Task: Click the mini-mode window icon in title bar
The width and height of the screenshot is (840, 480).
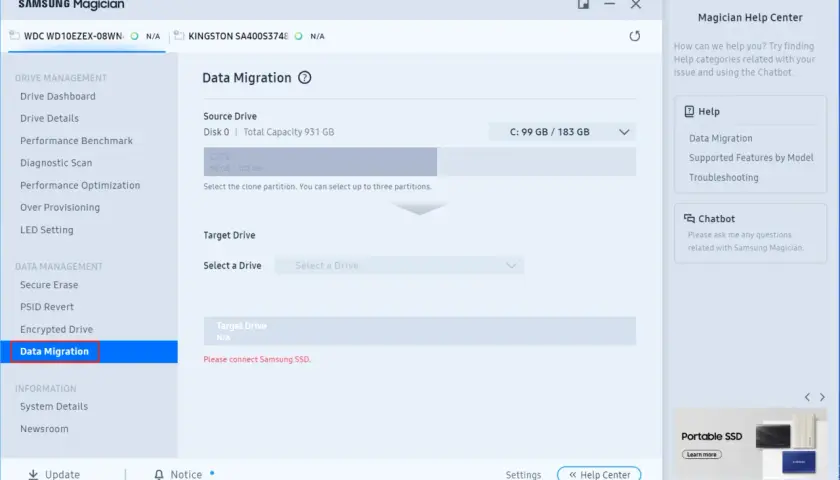Action: (x=583, y=4)
